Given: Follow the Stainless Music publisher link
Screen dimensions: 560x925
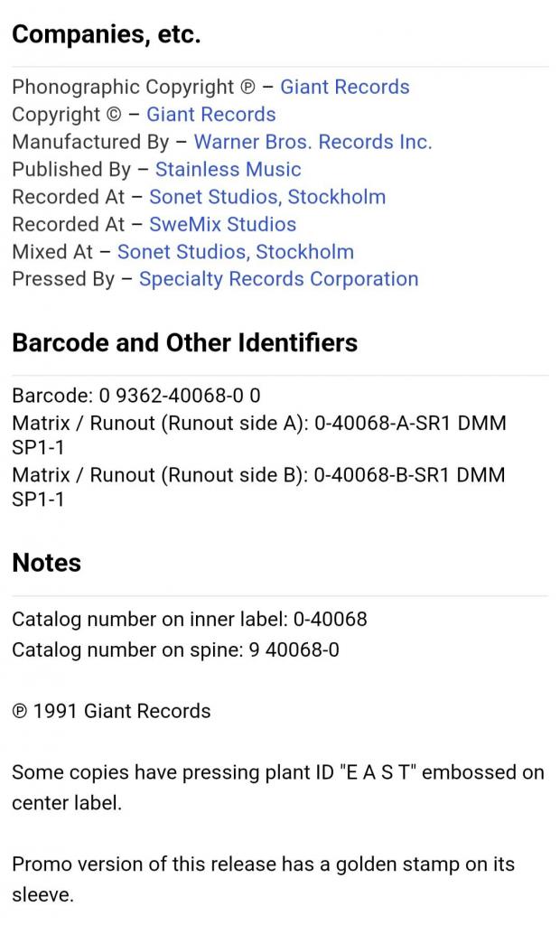Looking at the screenshot, I should pos(228,170).
